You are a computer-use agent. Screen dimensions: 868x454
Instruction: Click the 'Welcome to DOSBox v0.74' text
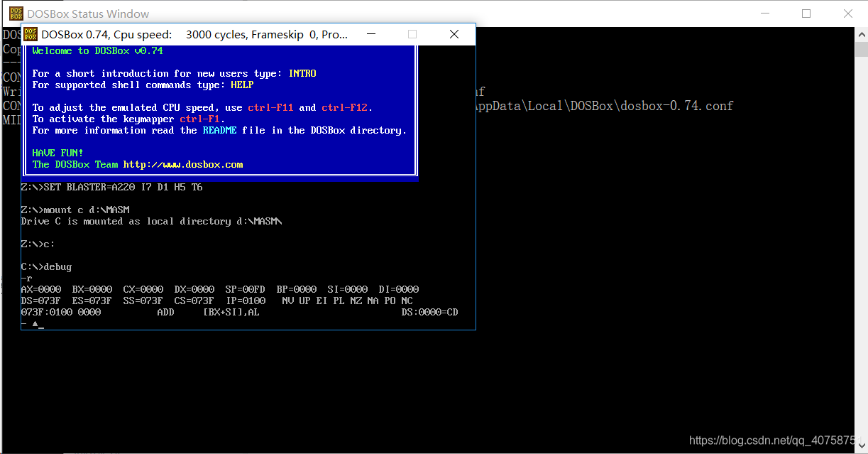click(97, 51)
